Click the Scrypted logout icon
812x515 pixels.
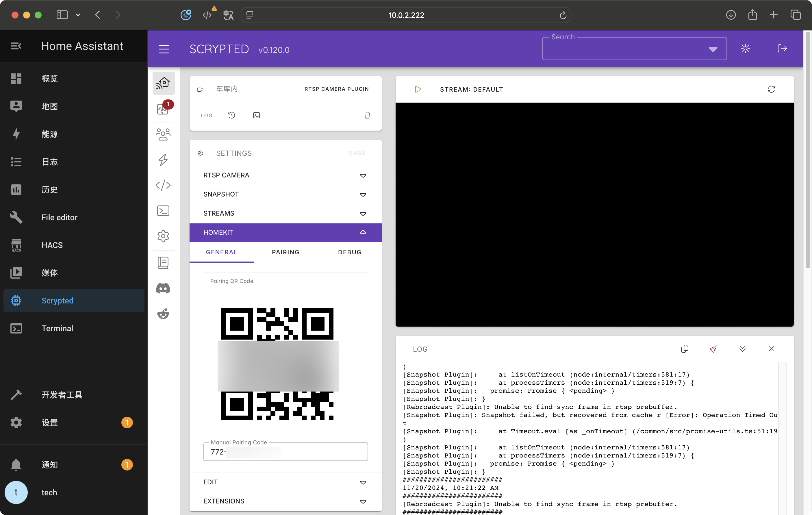[782, 48]
